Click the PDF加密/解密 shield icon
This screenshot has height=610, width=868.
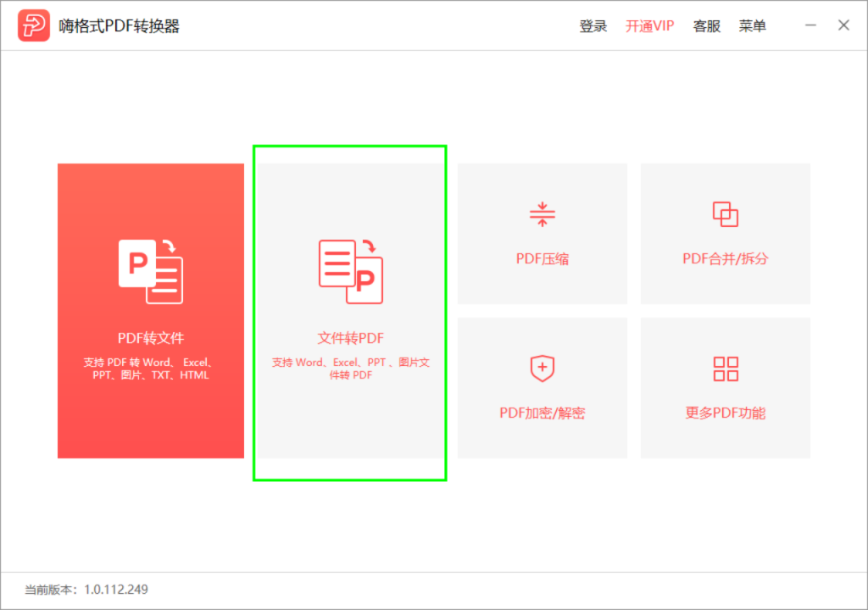point(542,369)
